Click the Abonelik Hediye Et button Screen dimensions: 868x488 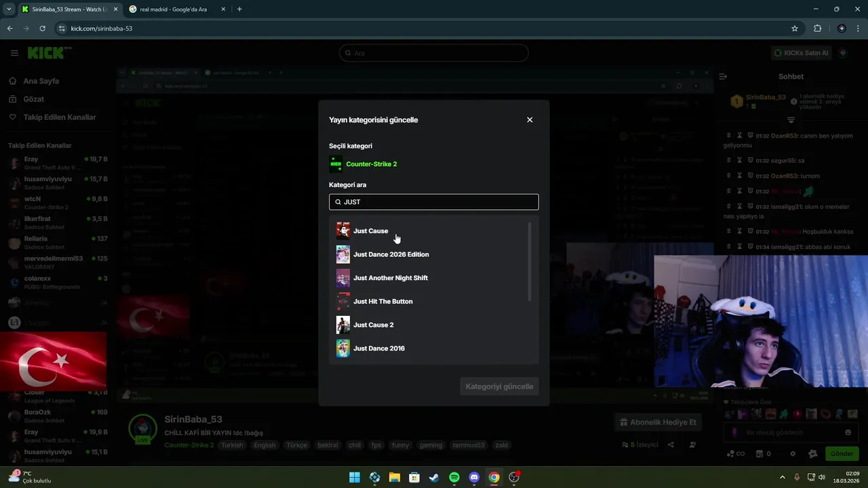pos(658,422)
